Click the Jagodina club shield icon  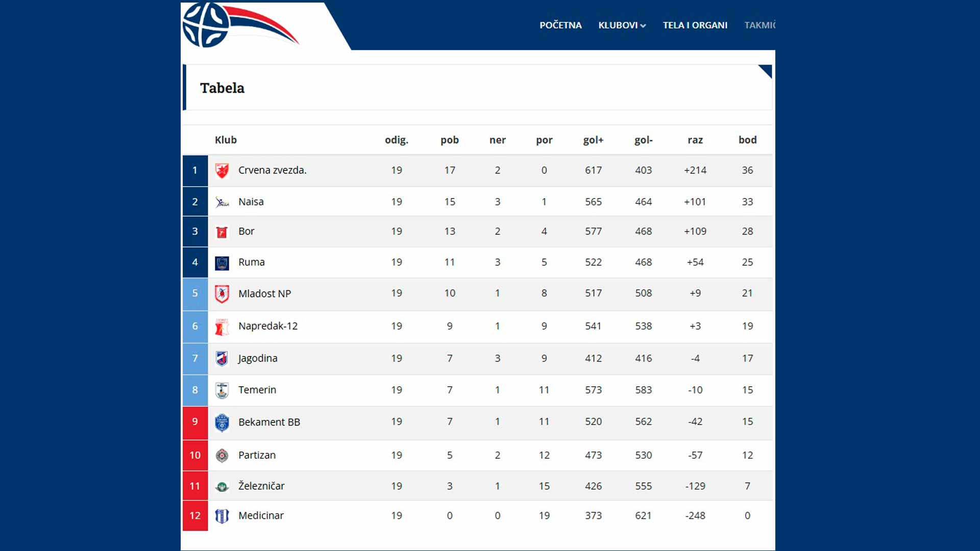(x=222, y=359)
